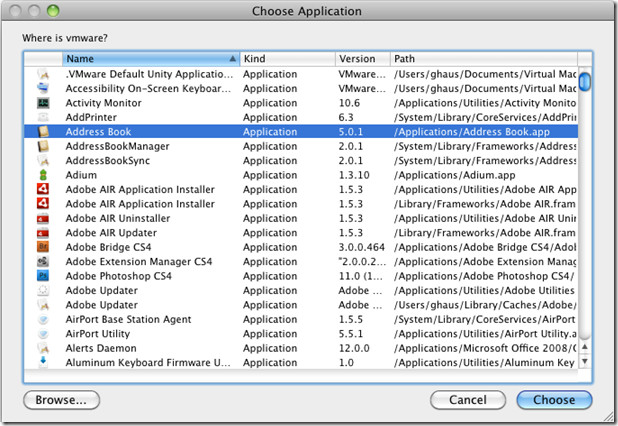
Task: Select Adobe Photoshop CS4 entry
Action: pos(119,276)
